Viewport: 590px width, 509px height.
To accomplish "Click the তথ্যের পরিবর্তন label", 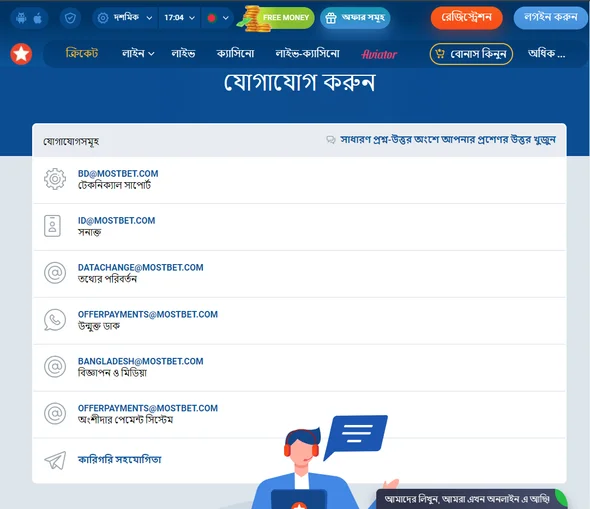I will point(107,279).
